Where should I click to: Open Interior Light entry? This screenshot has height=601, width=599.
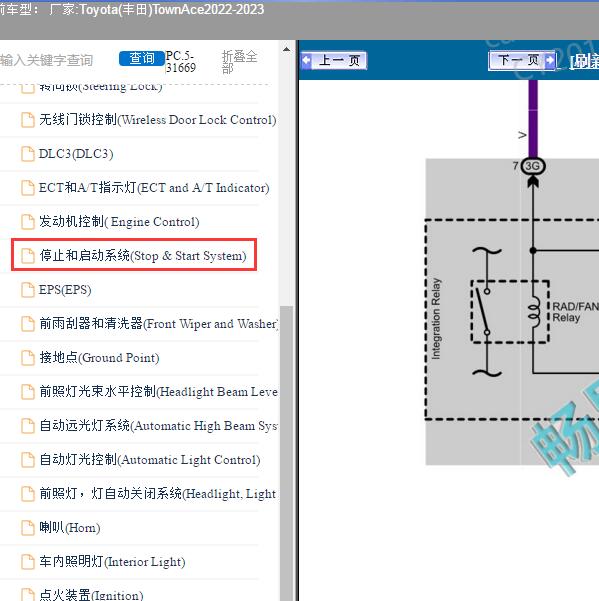coord(112,562)
